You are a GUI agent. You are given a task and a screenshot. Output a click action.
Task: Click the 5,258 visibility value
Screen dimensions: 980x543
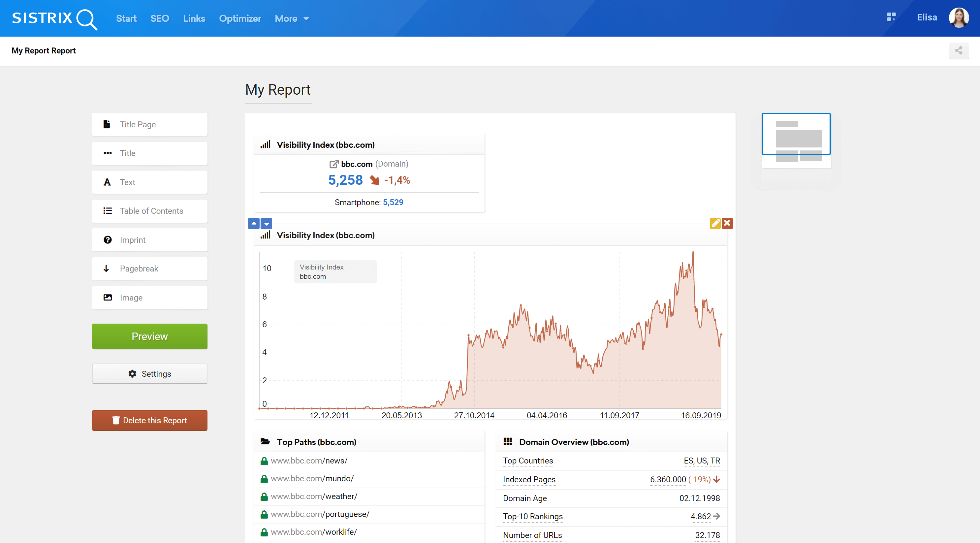coord(345,180)
